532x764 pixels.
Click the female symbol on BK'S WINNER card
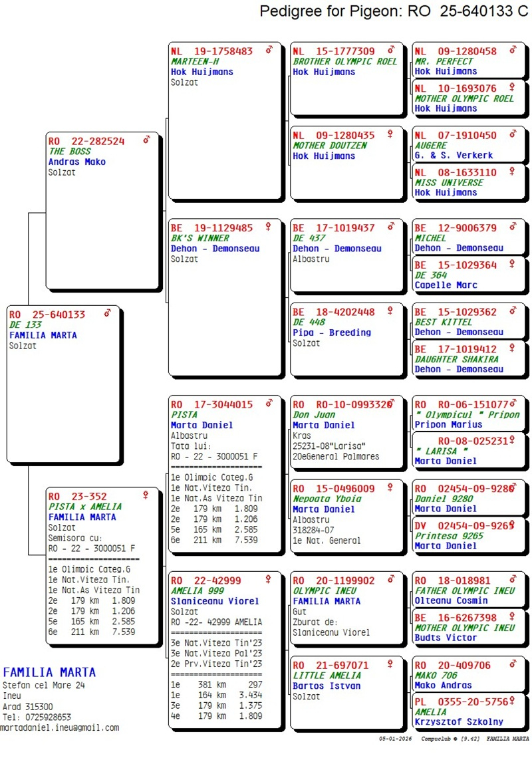tap(269, 227)
